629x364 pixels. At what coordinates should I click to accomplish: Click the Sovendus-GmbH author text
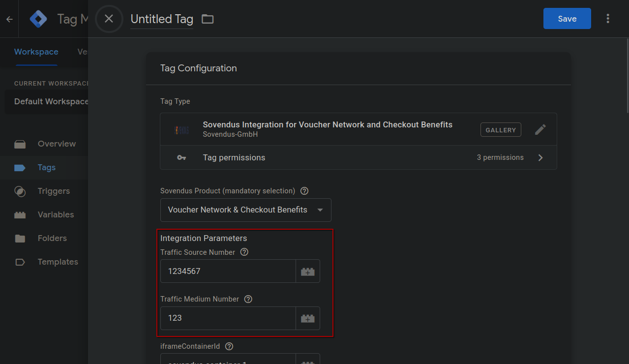230,134
